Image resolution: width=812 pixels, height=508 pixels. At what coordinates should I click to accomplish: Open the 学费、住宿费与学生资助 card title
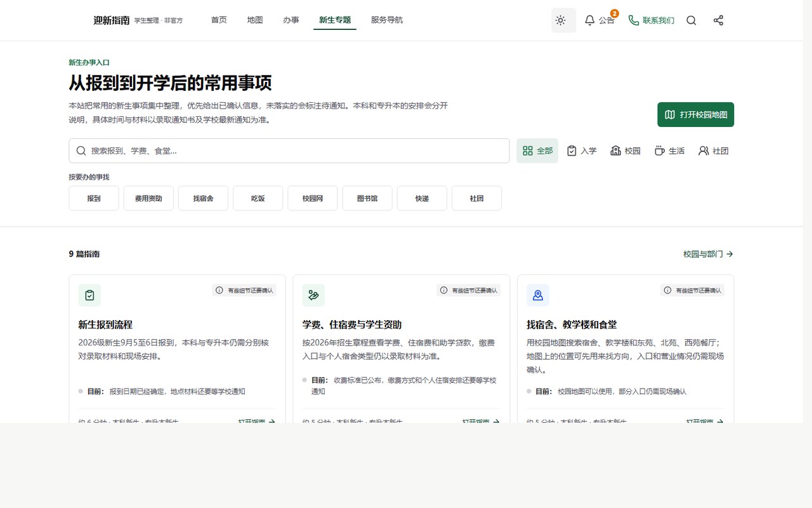(352, 324)
